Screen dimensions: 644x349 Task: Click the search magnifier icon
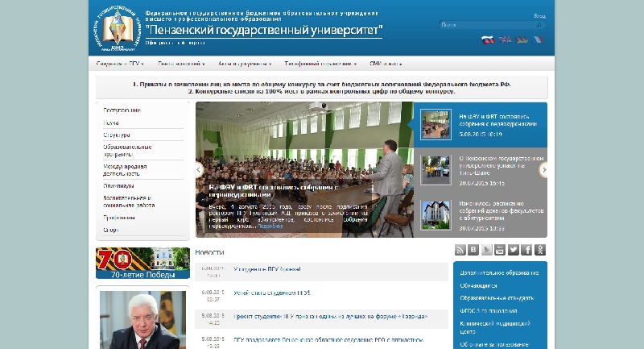tap(539, 25)
